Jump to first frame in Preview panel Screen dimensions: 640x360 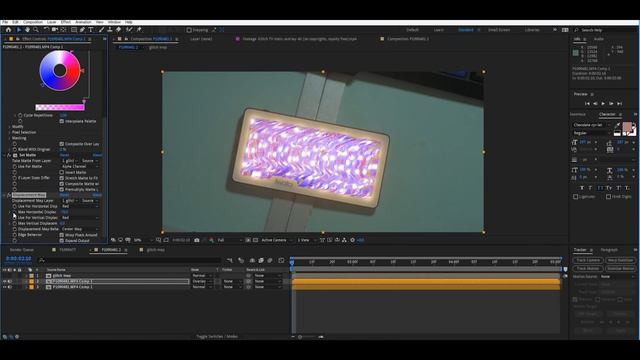click(587, 104)
